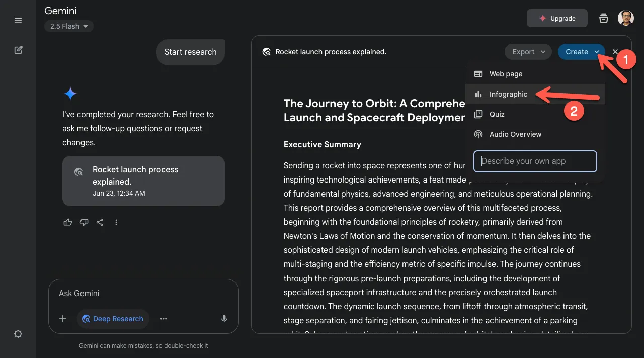The width and height of the screenshot is (644, 358).
Task: Open more tools ellipsis in prompt box
Action: tap(164, 319)
